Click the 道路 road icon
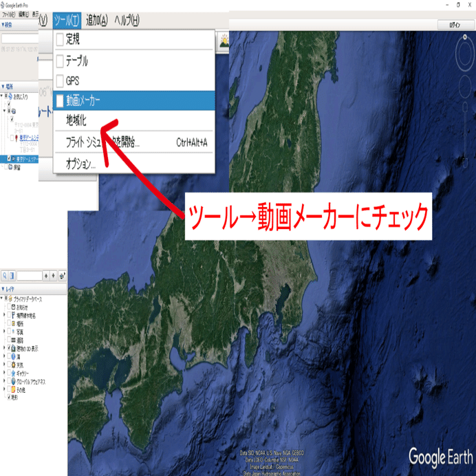The width and height of the screenshot is (476, 476). coord(13,340)
